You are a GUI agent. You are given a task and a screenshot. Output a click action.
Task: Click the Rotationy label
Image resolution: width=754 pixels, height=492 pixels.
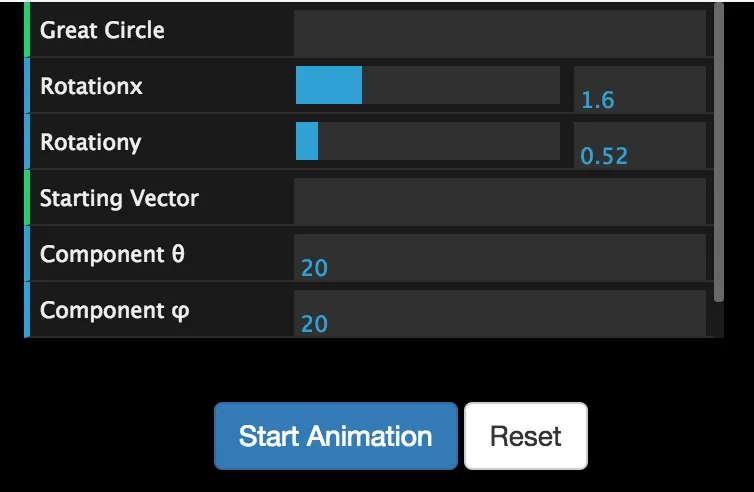point(90,142)
